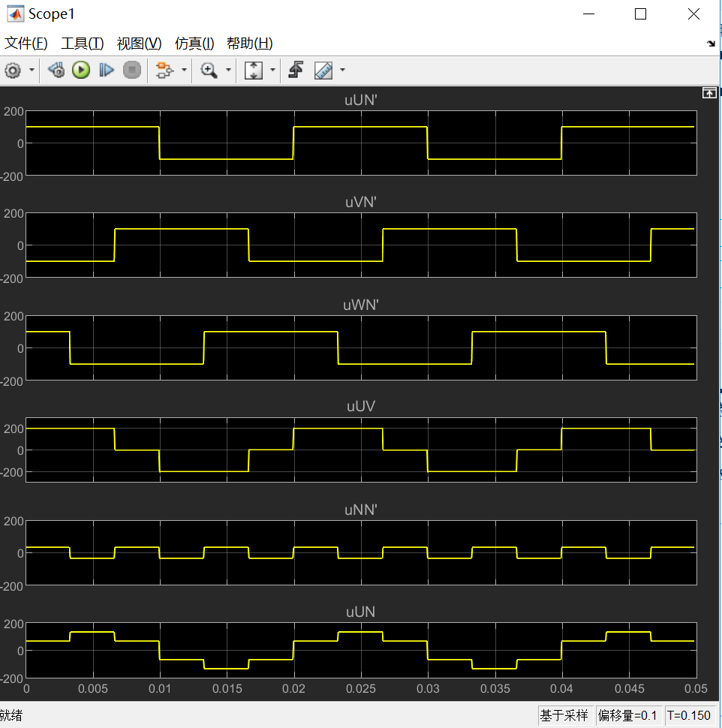Screen dimensions: 722x728
Task: Click the uUV plot title
Action: pos(361,406)
